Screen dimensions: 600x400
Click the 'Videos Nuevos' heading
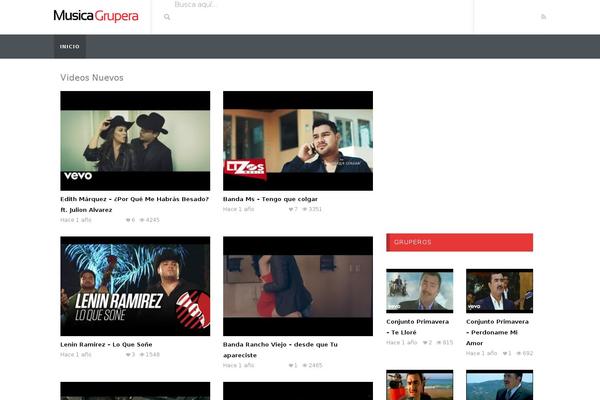(x=92, y=77)
